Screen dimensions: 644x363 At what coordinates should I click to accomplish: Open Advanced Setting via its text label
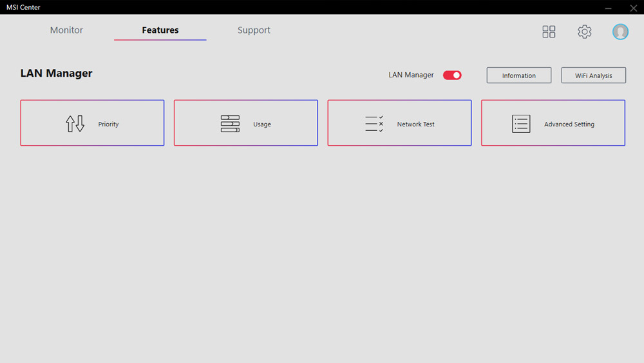point(569,124)
